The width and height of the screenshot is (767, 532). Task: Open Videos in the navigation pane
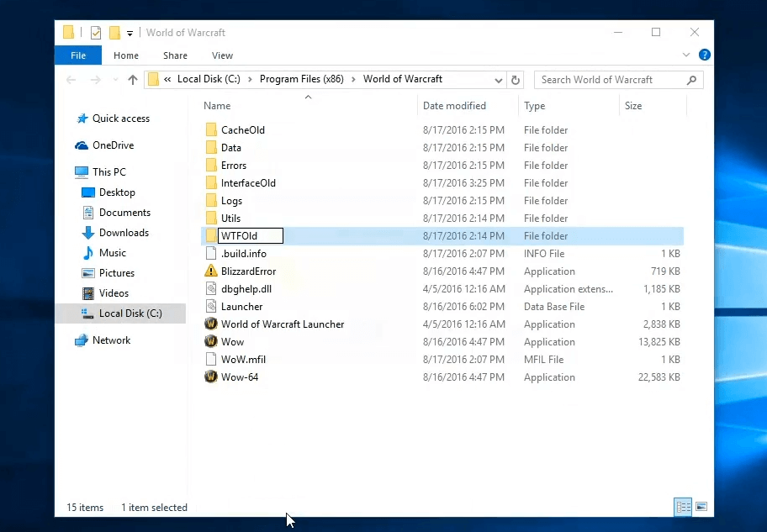point(106,292)
